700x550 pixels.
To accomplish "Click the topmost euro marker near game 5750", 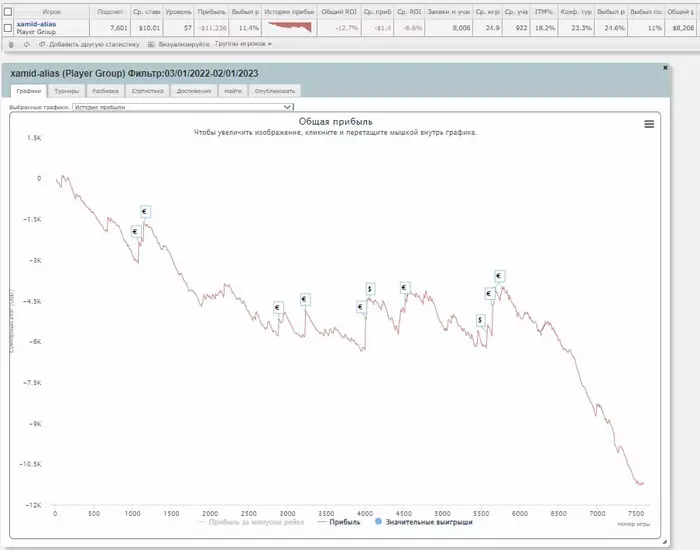I will point(499,276).
